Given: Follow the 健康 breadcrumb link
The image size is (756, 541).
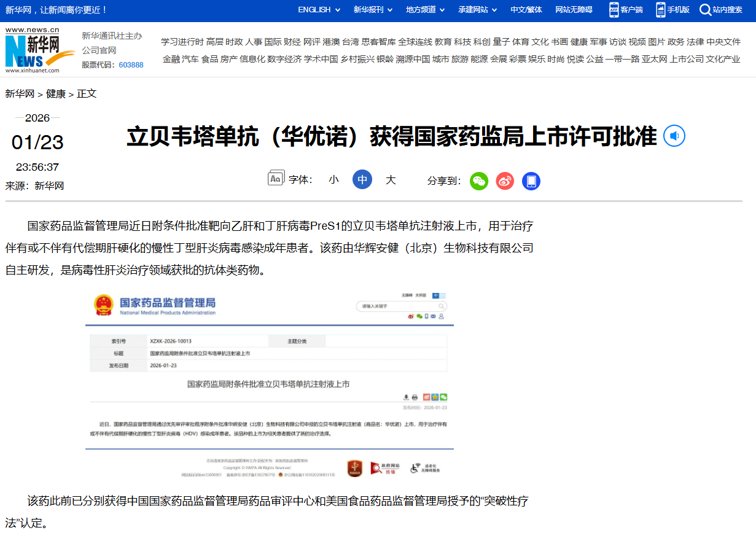Looking at the screenshot, I should pos(55,93).
